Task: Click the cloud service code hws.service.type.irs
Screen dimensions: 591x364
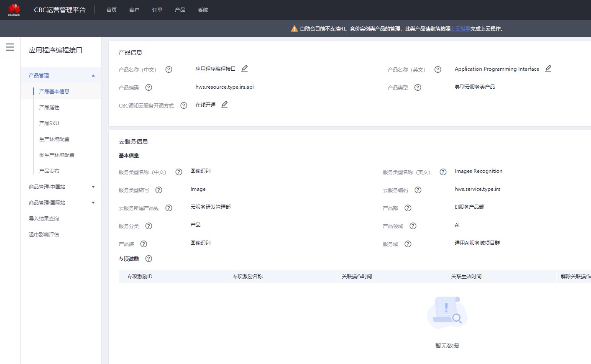Action: click(478, 189)
